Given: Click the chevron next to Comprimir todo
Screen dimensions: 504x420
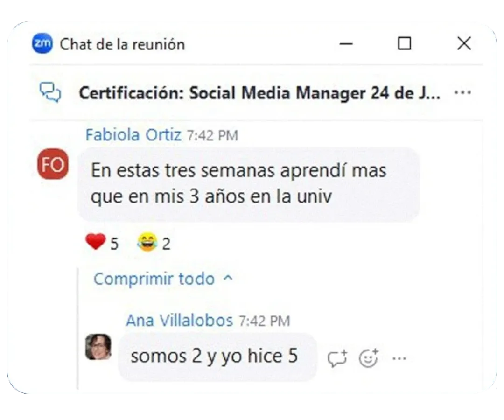Looking at the screenshot, I should tap(228, 278).
